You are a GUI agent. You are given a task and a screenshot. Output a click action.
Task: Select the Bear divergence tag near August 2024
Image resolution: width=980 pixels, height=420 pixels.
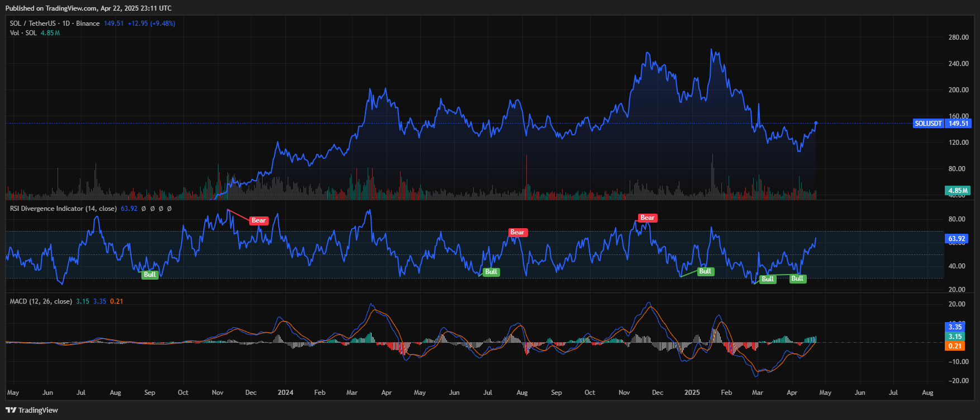(517, 232)
